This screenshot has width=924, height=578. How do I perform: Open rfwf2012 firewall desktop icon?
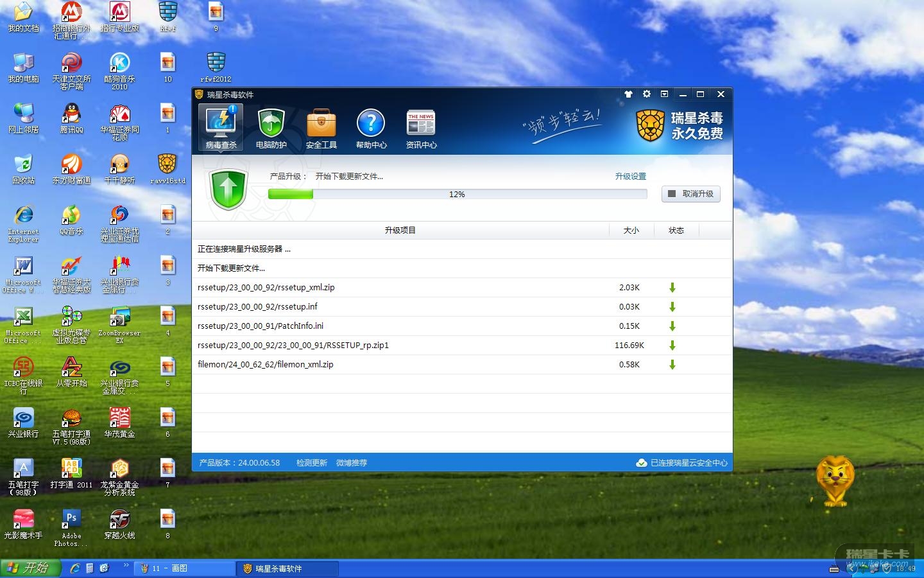[x=216, y=67]
